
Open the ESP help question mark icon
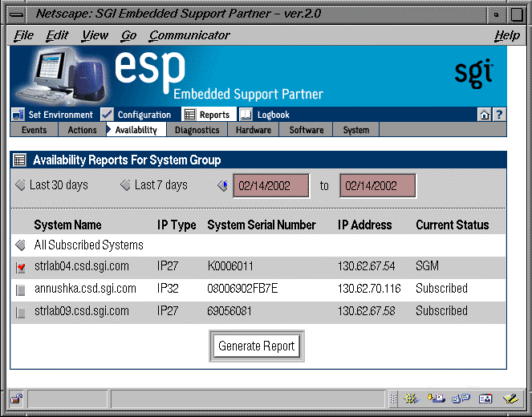[x=499, y=115]
